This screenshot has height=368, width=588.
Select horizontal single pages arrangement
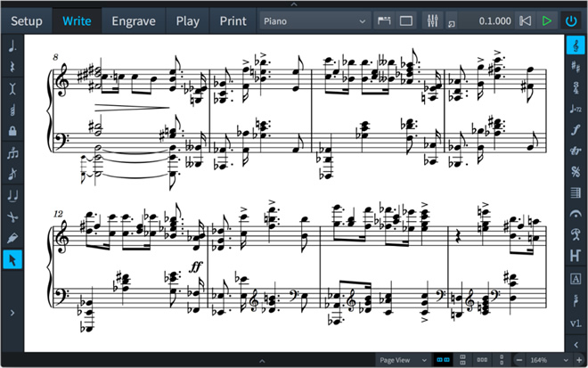482,360
